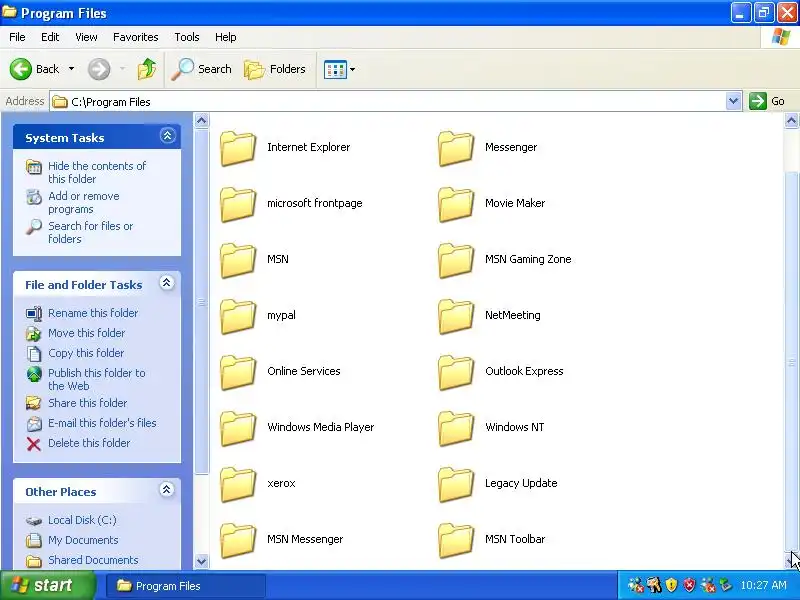
Task: Click the Share this folder icon
Action: [34, 403]
